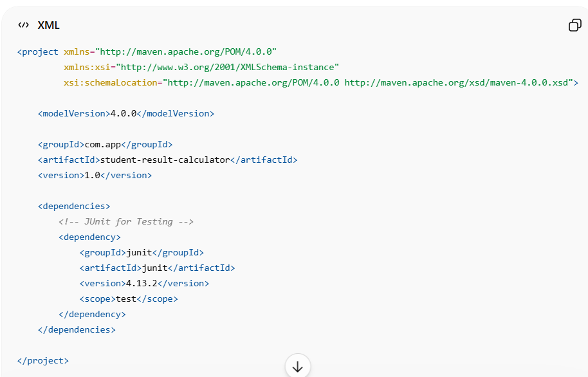Click the xsi:schemaLocation attribute name
588x377 pixels.
point(111,82)
